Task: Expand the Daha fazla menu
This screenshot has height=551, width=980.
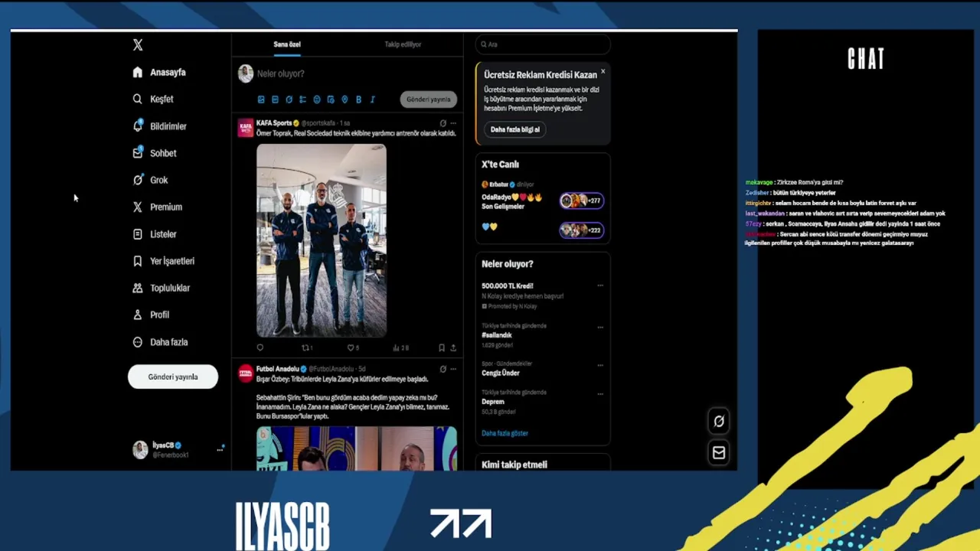Action: [x=160, y=342]
